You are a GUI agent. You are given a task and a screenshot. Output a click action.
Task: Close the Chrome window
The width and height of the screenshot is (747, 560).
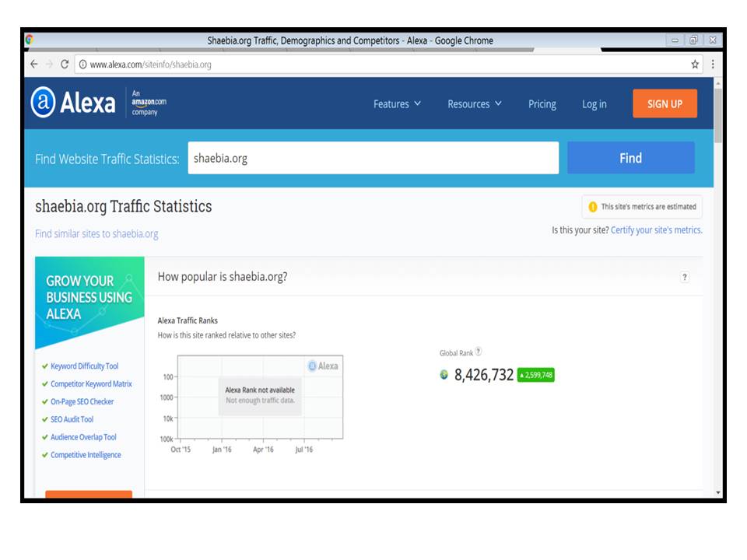(713, 40)
